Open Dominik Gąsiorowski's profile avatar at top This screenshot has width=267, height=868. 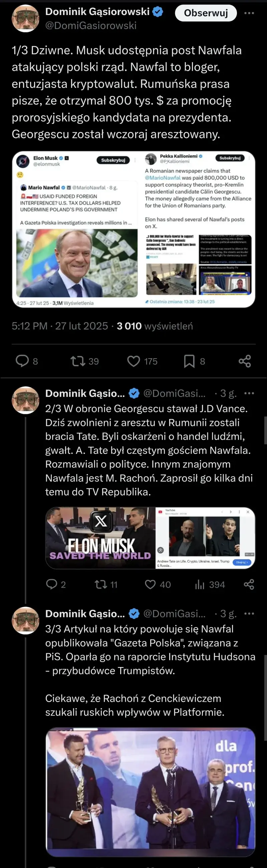click(x=26, y=19)
